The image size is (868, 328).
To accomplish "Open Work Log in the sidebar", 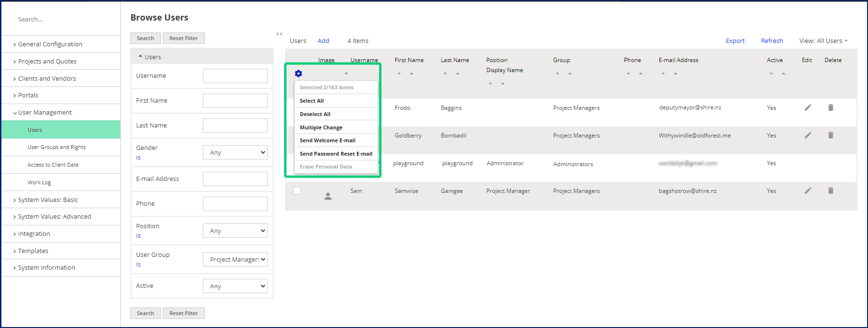I will coord(39,182).
